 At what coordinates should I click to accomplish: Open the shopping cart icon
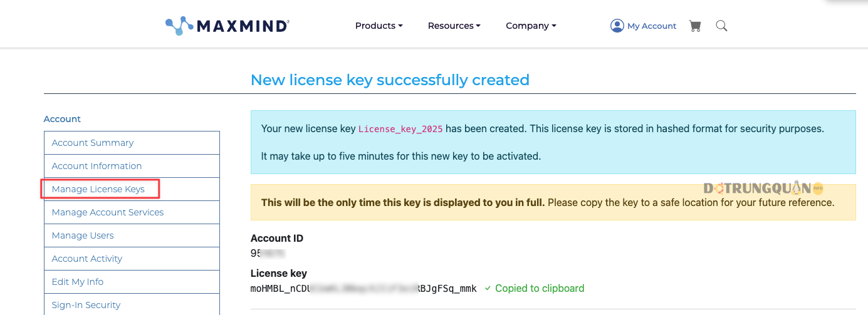tap(694, 26)
